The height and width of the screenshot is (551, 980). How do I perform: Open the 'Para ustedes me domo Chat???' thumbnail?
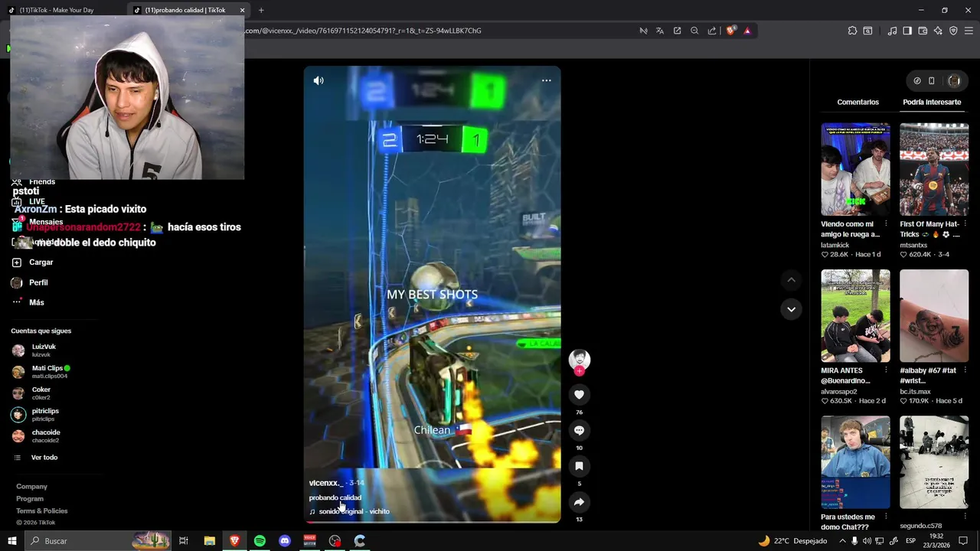coord(855,462)
